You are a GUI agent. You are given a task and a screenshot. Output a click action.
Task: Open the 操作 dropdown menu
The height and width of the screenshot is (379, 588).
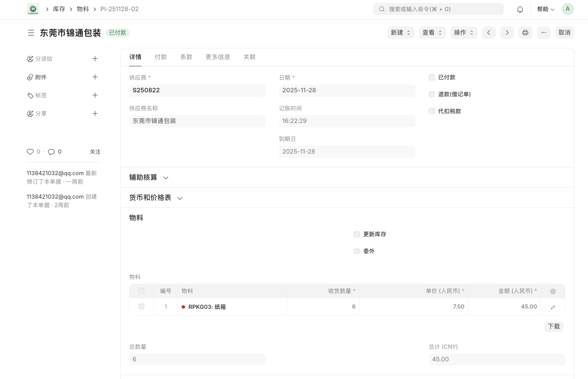pos(463,33)
